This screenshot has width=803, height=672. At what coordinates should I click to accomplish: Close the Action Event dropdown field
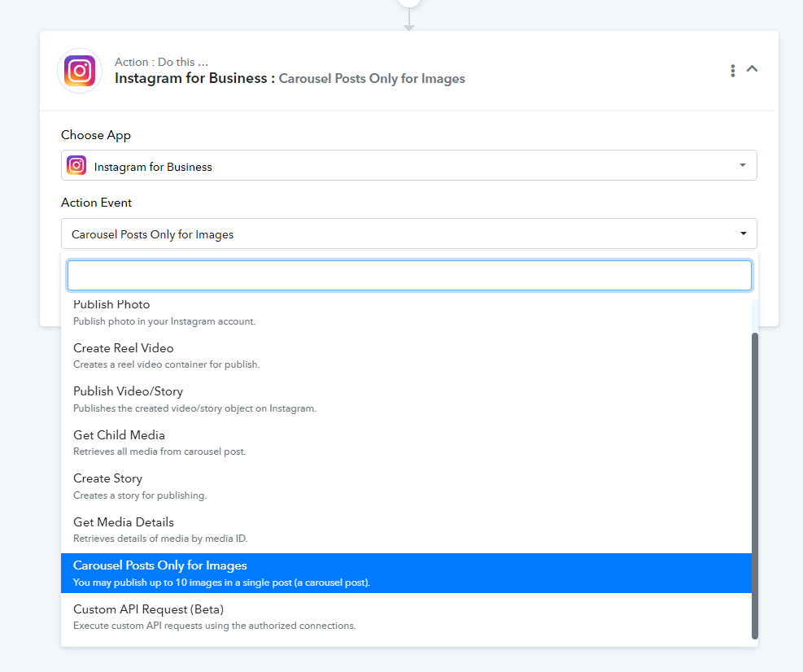(408, 233)
